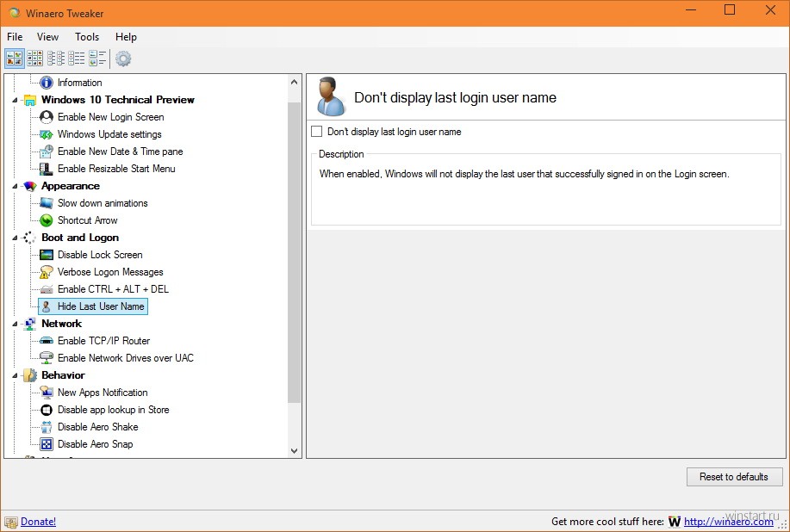This screenshot has height=532, width=790.
Task: Click the Winaero W logo icon in status bar
Action: coord(674,522)
